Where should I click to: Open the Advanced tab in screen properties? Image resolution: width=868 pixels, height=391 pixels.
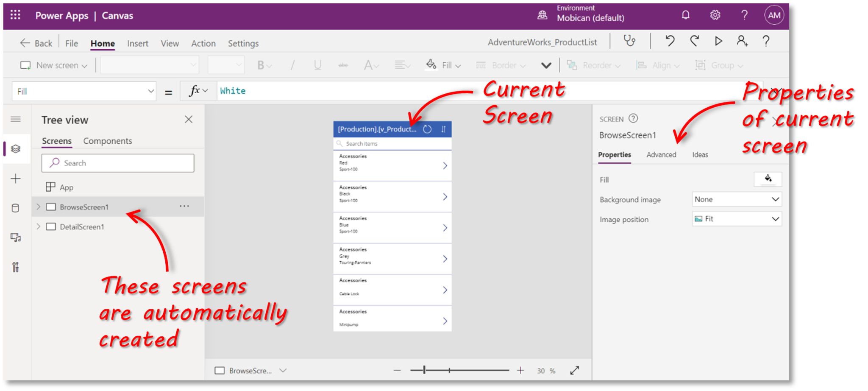point(661,154)
